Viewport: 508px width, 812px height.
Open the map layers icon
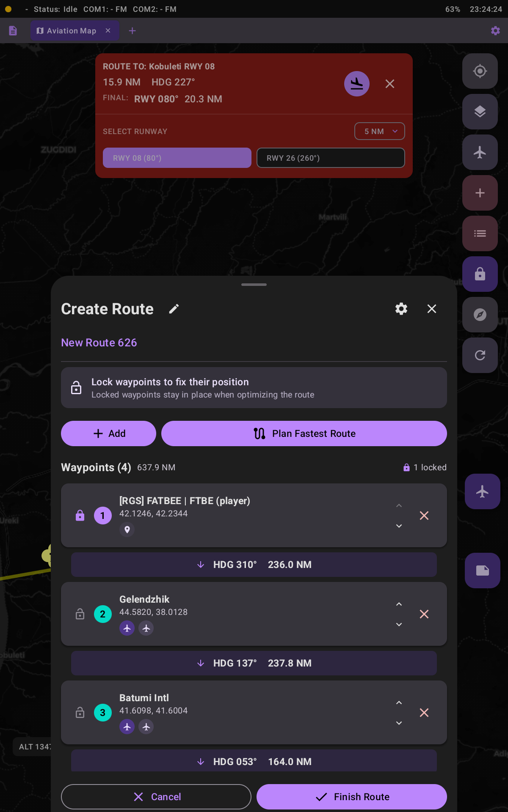[x=480, y=112]
